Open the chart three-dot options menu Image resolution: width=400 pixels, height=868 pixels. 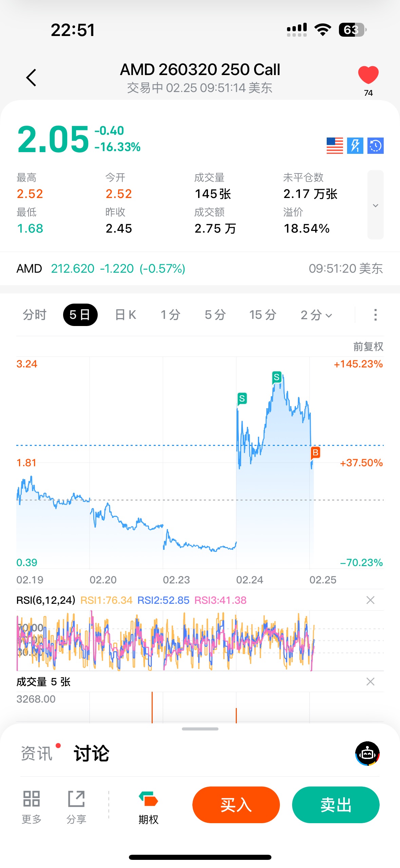375,315
